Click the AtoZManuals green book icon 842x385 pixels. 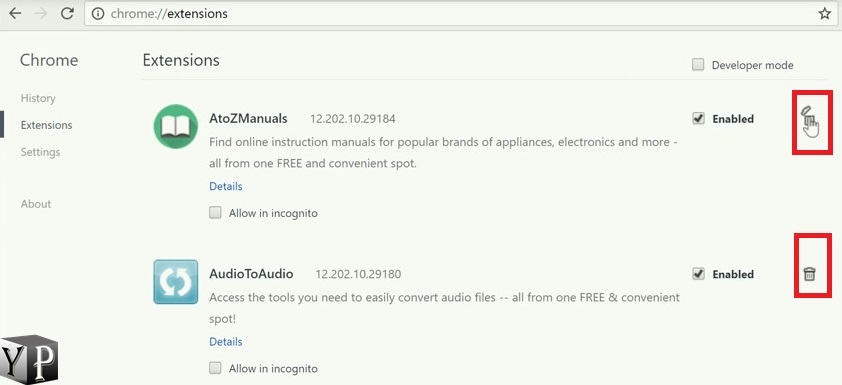(175, 126)
